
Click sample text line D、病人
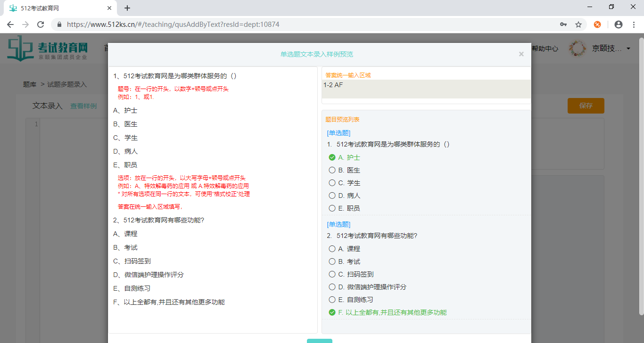point(125,151)
